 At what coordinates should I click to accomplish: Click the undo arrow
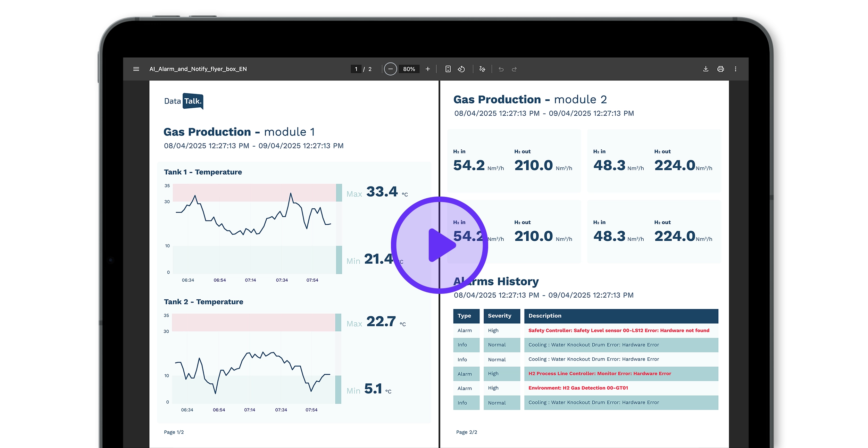pos(501,69)
